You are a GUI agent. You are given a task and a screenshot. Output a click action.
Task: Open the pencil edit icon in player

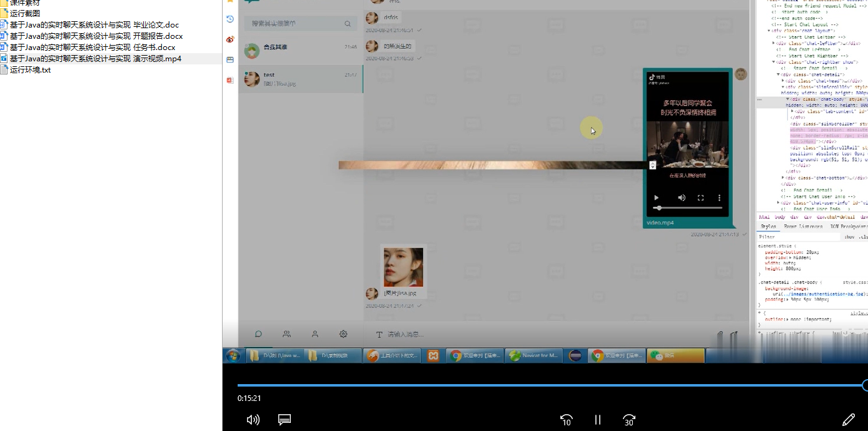pyautogui.click(x=849, y=420)
